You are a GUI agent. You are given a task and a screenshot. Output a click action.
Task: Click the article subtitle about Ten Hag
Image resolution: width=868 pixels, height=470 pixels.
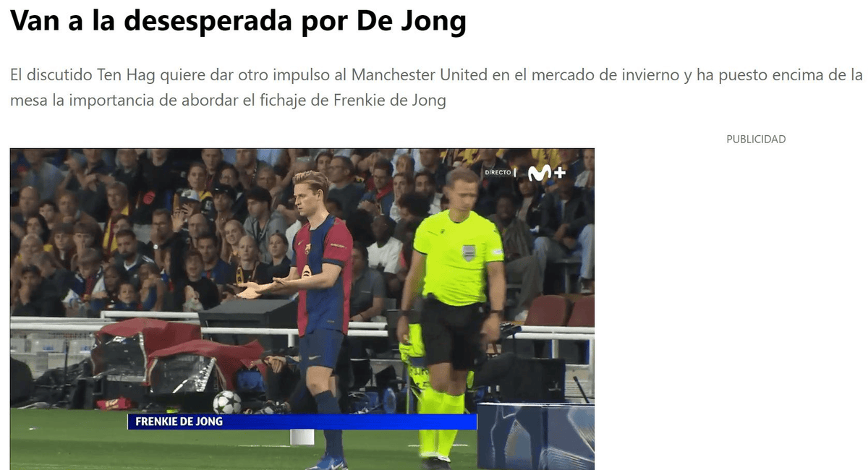coord(437,87)
